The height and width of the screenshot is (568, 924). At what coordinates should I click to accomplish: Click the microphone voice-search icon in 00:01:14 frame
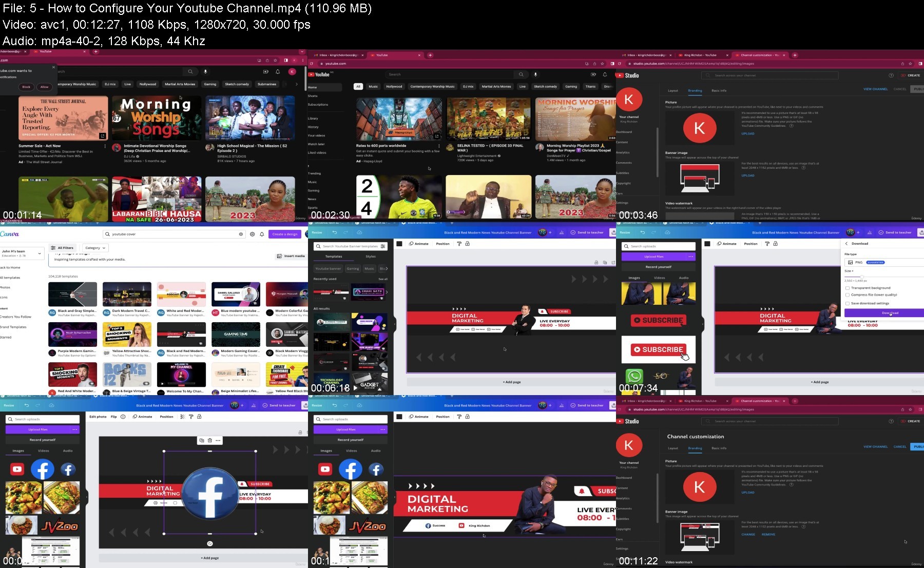(x=205, y=72)
